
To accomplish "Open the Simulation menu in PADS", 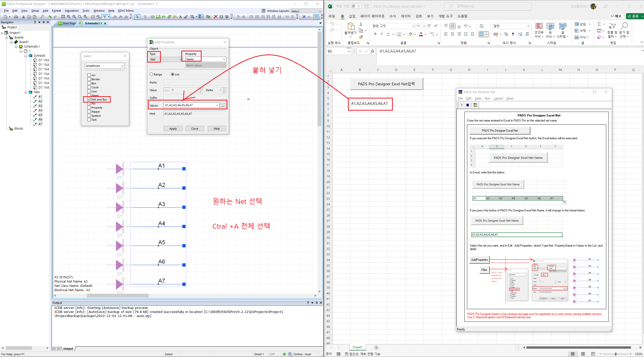I will click(x=72, y=11).
